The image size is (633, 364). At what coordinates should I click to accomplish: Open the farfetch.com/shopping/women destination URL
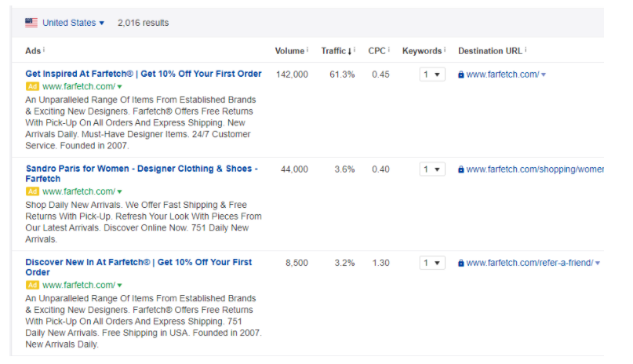tap(535, 169)
